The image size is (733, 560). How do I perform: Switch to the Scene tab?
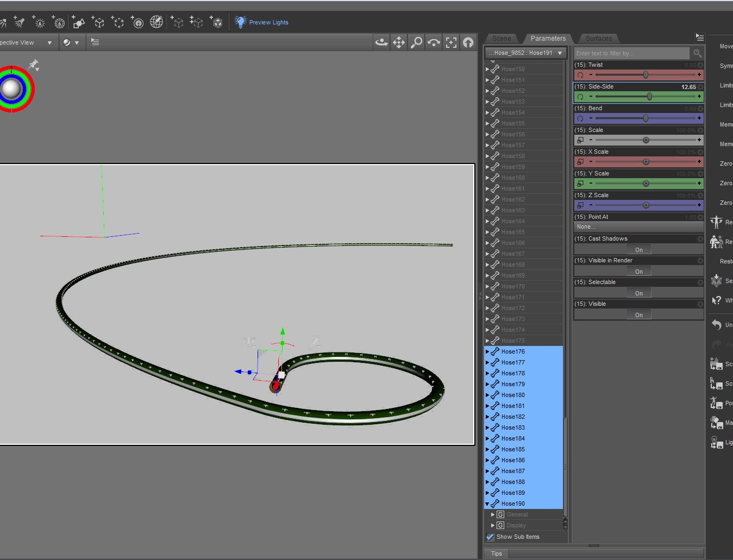click(x=501, y=39)
